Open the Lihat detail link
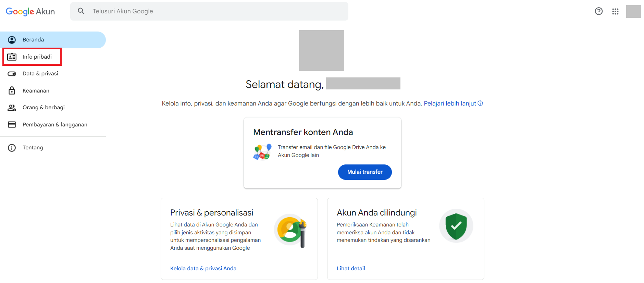This screenshot has width=644, height=283. [x=351, y=269]
